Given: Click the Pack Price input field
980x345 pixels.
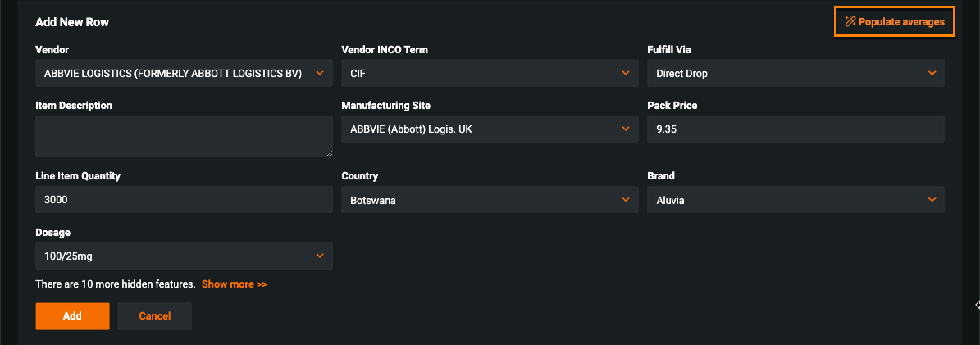Looking at the screenshot, I should [795, 129].
